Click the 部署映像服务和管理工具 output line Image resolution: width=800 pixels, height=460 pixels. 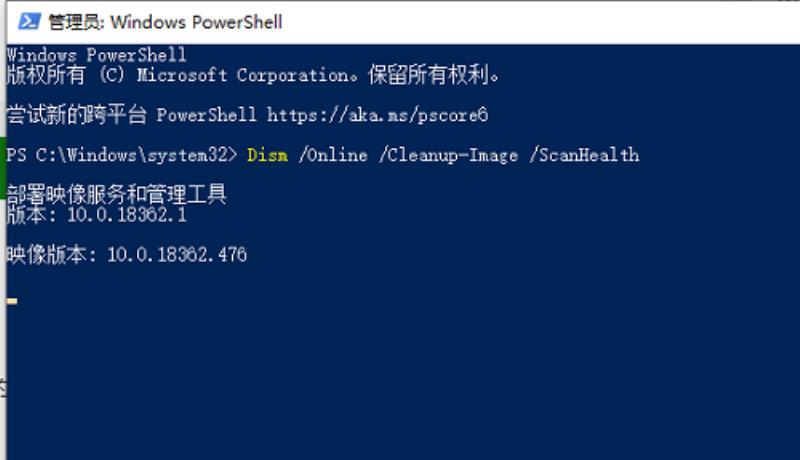click(116, 194)
